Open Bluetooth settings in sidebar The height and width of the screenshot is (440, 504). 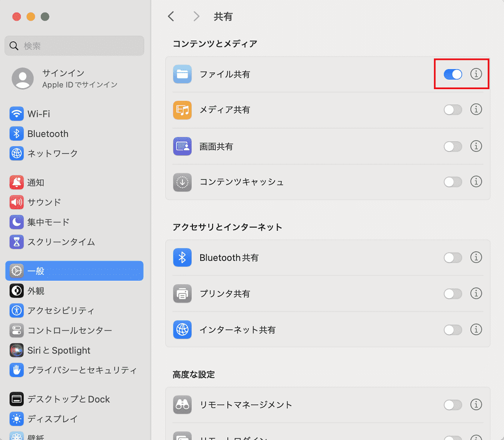74,134
